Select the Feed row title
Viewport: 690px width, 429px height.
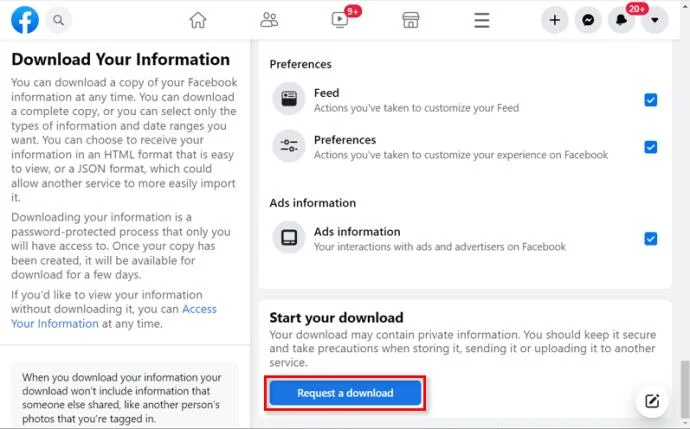tap(327, 93)
